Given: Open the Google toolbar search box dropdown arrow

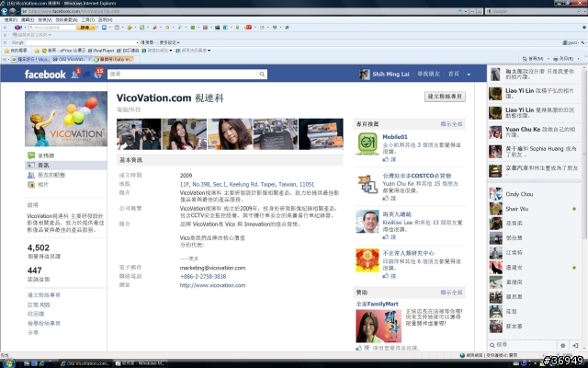Looking at the screenshot, I should [x=137, y=42].
